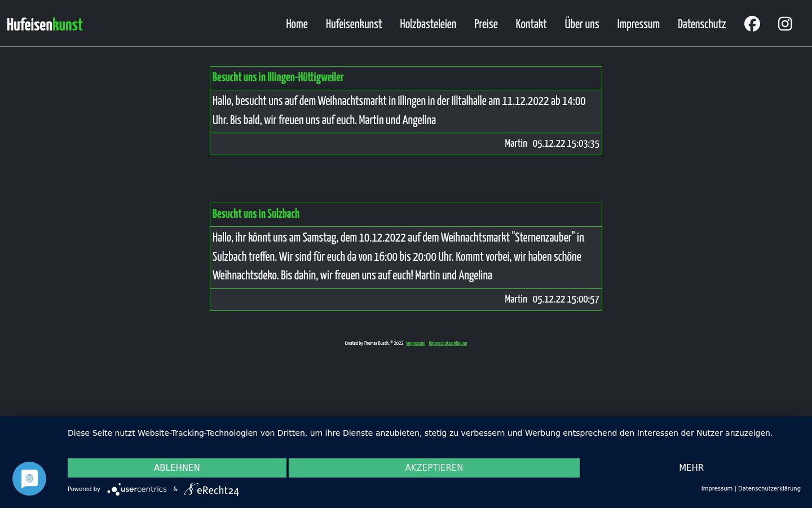Click the usercentrics logo
The width and height of the screenshot is (812, 508).
[x=137, y=489]
